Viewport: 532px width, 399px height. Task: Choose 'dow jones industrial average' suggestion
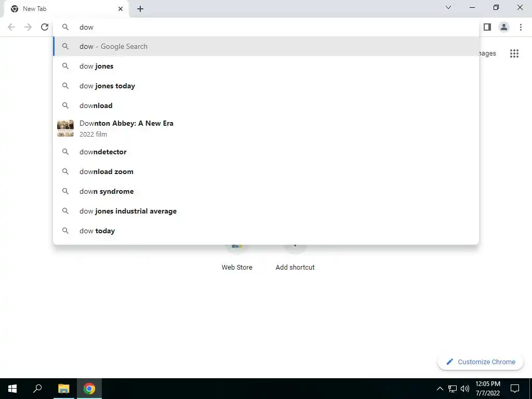[x=266, y=211]
